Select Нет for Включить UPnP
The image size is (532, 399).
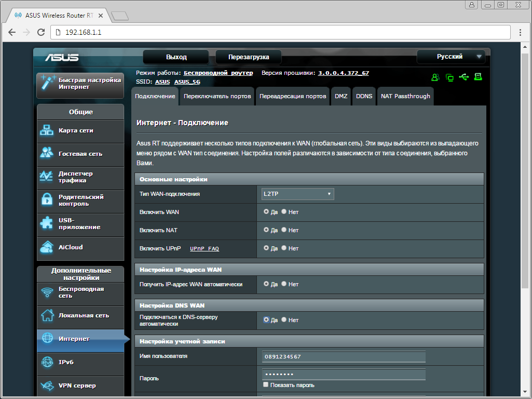pyautogui.click(x=284, y=248)
